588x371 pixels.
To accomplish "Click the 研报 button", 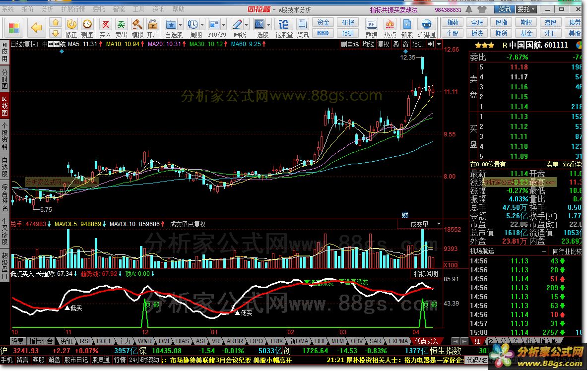I will point(348,23).
